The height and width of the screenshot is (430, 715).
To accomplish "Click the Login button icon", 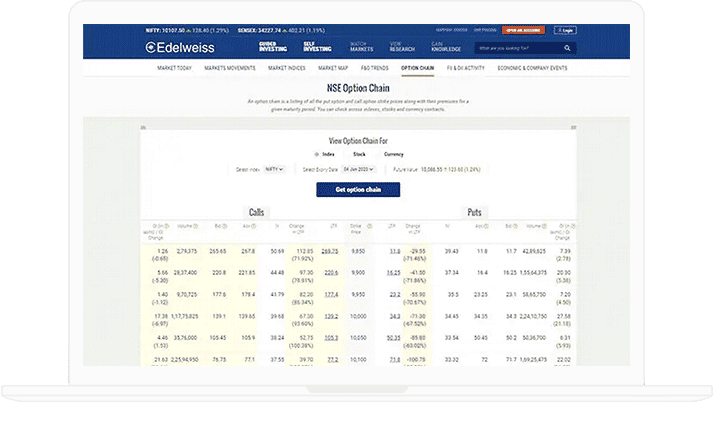I will click(x=567, y=30).
